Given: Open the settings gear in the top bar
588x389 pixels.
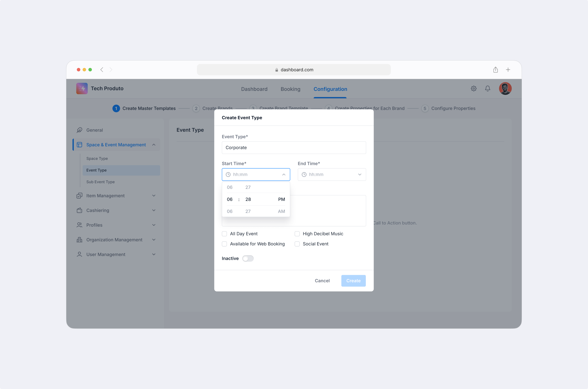Looking at the screenshot, I should (x=474, y=88).
